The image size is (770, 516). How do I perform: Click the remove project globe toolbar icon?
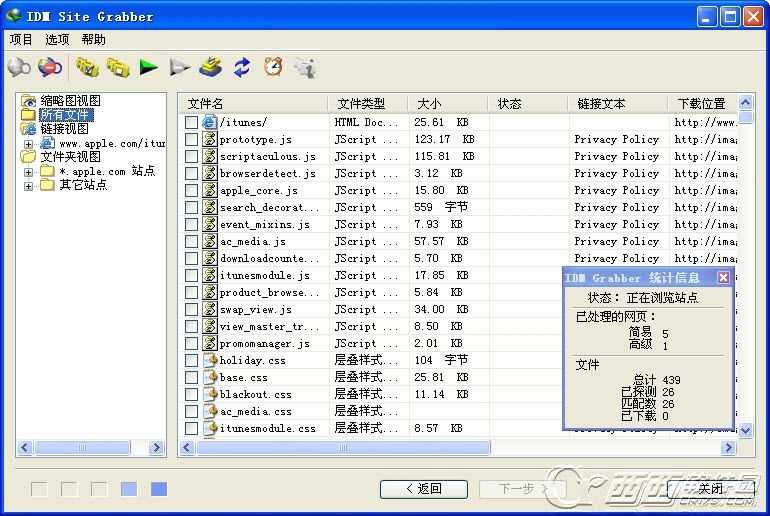[50, 67]
